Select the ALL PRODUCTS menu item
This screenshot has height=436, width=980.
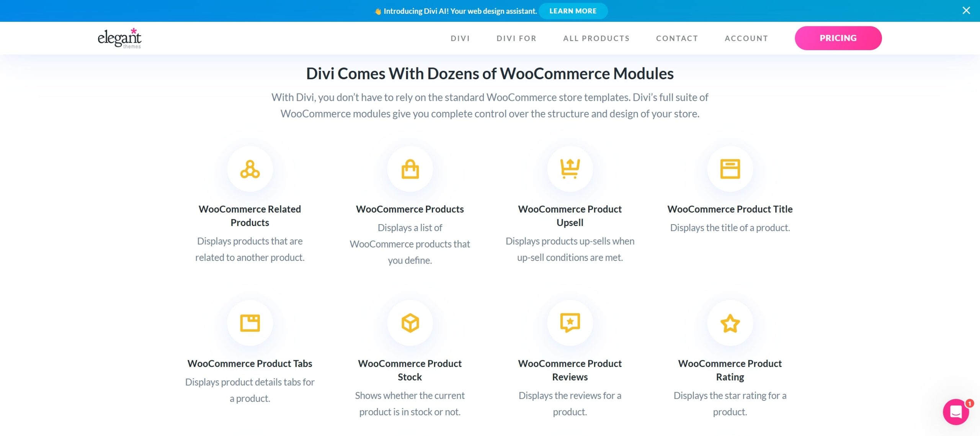point(596,38)
